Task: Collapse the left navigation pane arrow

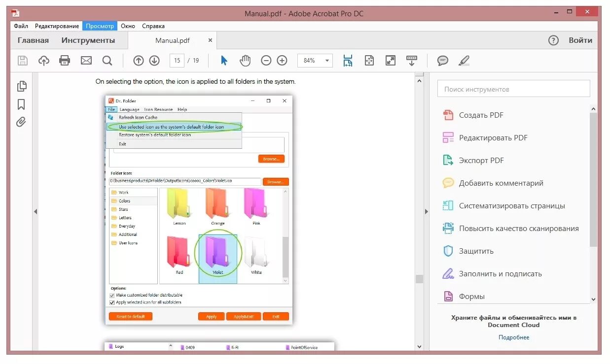Action: [x=36, y=211]
